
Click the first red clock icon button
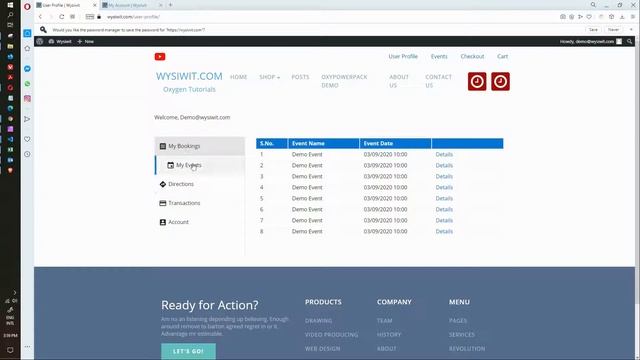click(477, 82)
